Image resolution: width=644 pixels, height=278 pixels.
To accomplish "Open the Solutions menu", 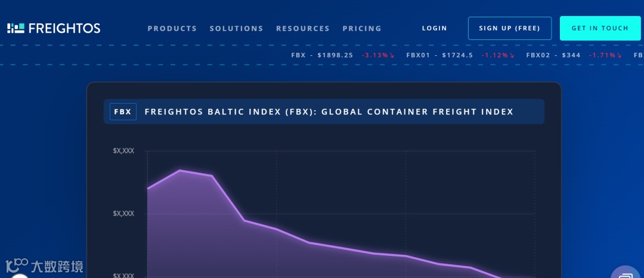I will click(236, 29).
